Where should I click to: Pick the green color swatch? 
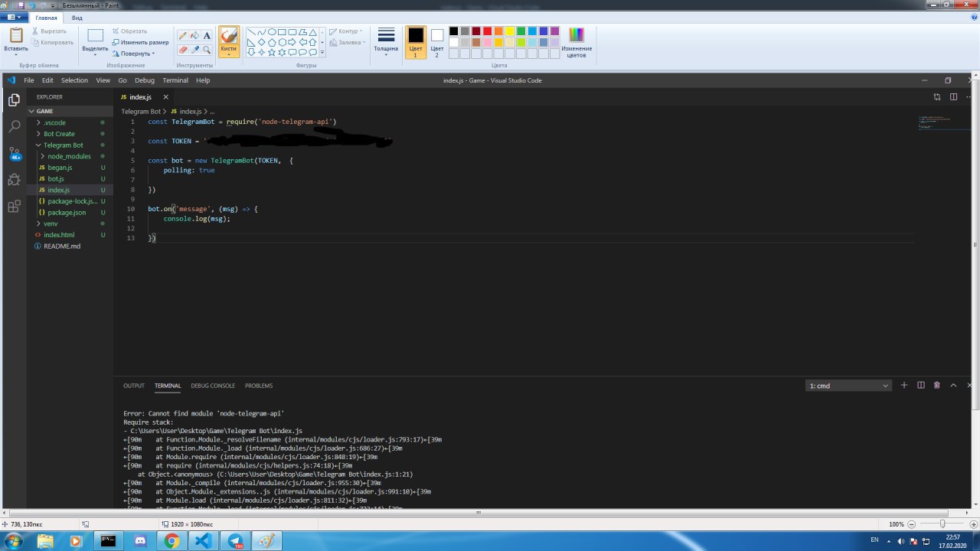click(x=521, y=31)
